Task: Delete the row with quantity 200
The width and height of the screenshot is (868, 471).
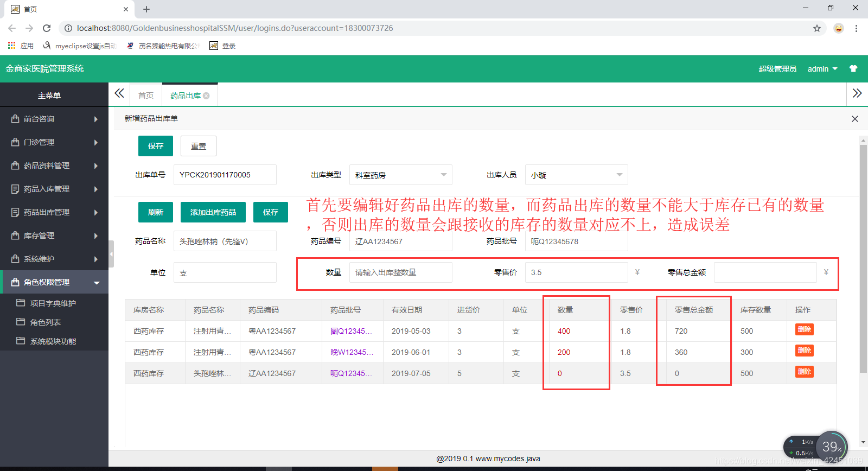Action: (805, 351)
